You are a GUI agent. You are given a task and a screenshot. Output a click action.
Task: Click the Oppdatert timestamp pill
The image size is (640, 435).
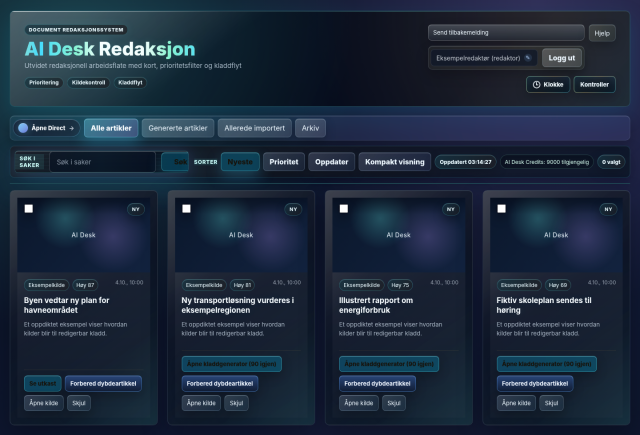[465, 162]
